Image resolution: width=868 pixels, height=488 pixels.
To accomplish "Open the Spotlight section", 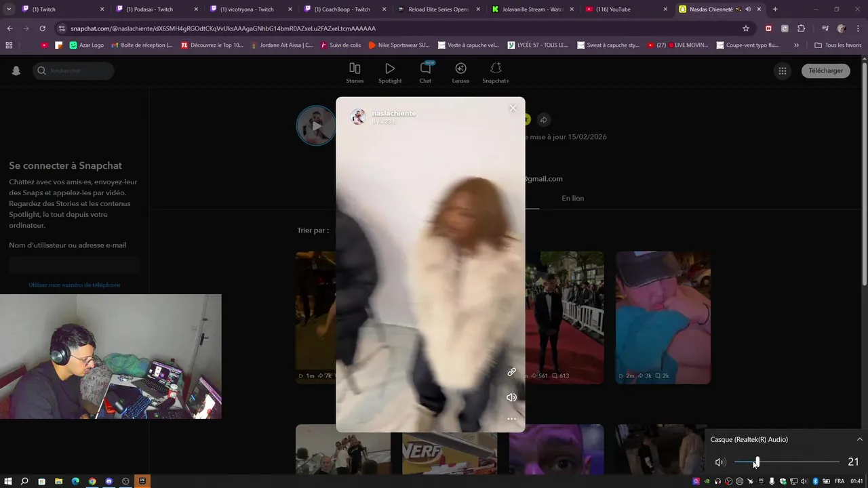I will (390, 73).
